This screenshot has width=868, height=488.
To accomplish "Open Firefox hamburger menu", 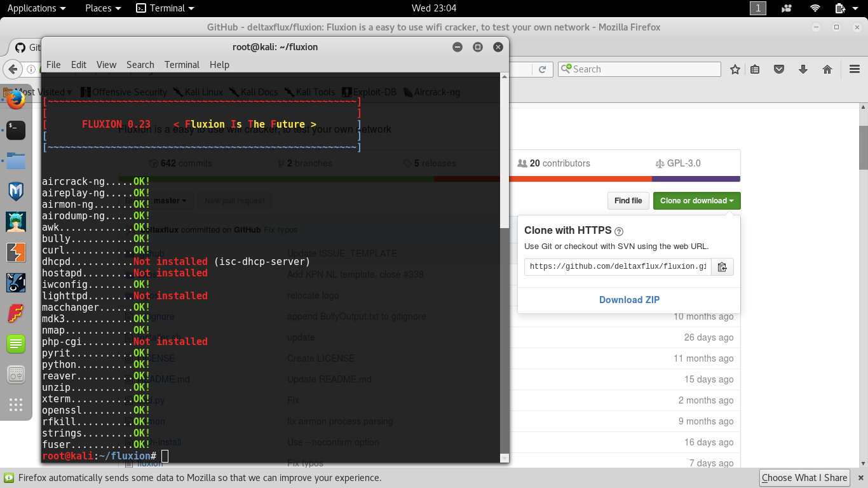I will (x=855, y=69).
